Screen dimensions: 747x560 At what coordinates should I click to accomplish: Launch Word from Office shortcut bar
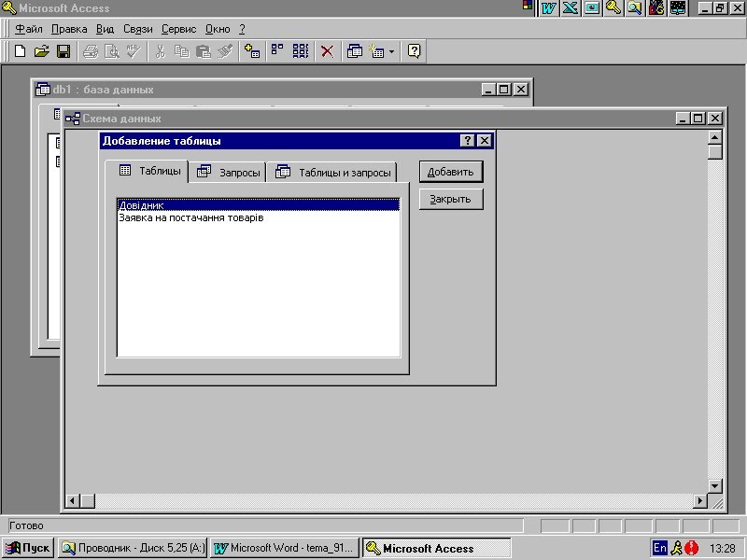(549, 8)
